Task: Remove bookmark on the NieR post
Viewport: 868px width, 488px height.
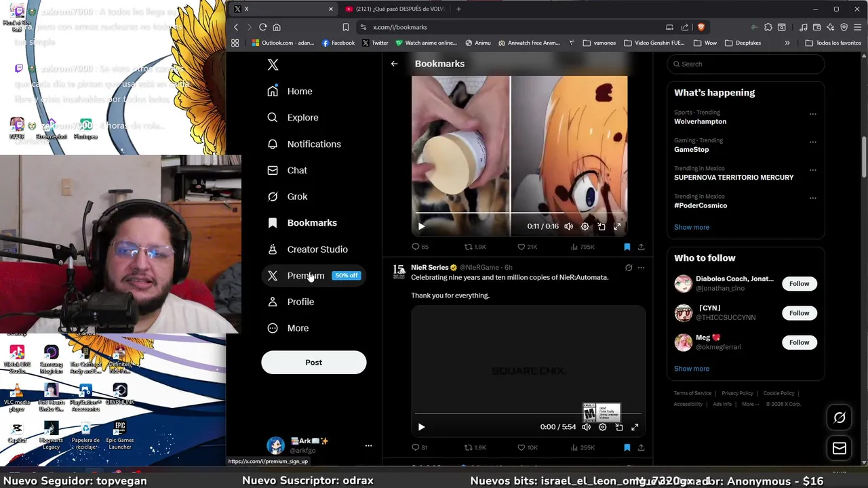Action: (x=627, y=447)
